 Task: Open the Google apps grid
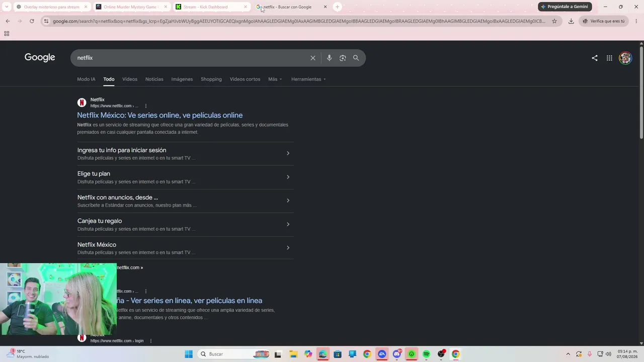coord(609,58)
